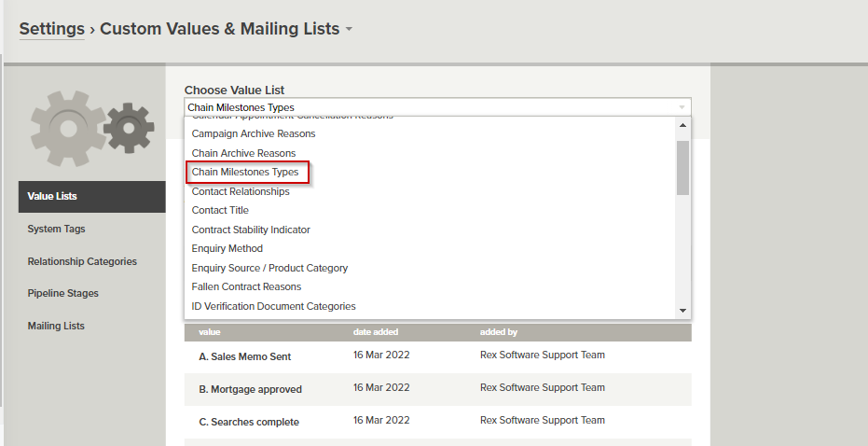Select Fallen Contract Reasons option
Viewport: 868px width, 446px height.
246,286
